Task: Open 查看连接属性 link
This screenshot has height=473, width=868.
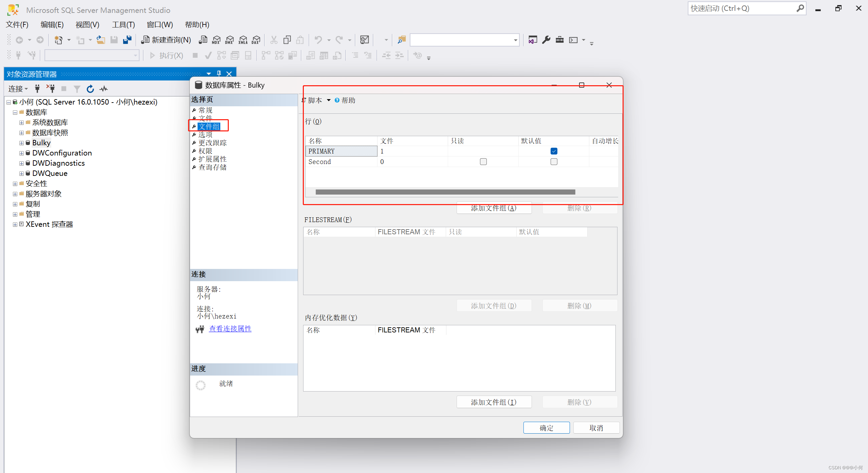Action: tap(230, 329)
